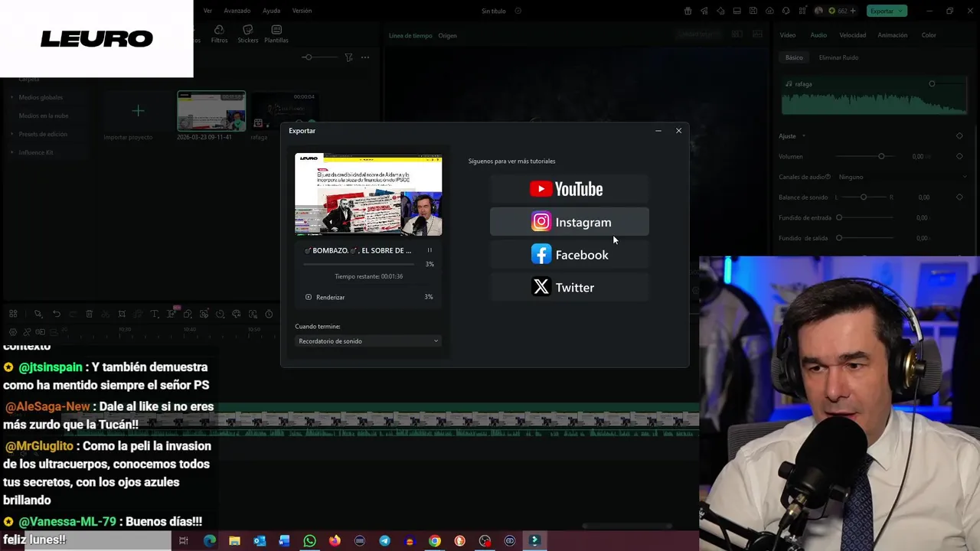The width and height of the screenshot is (980, 551).
Task: Click the timeline undo icon
Action: [x=56, y=314]
